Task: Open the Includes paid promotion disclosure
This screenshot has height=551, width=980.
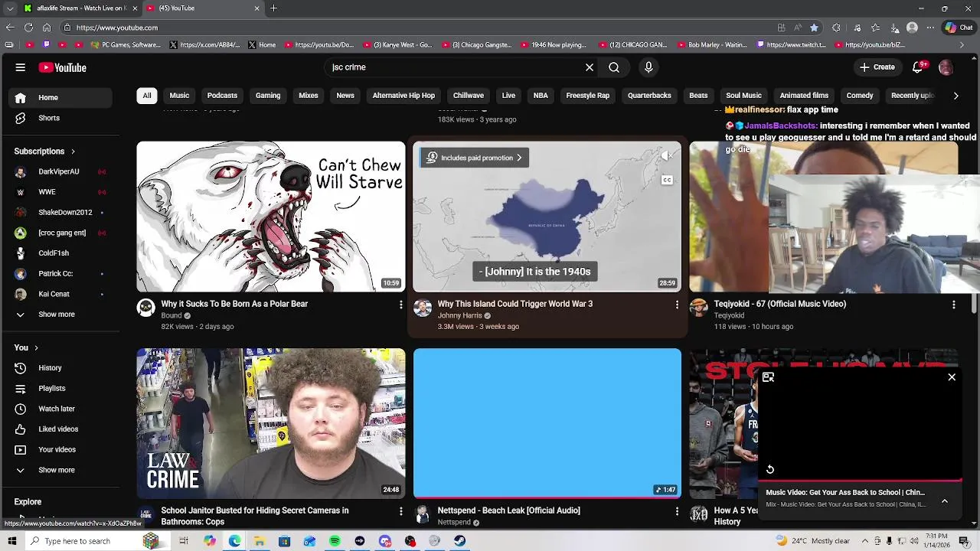Action: tap(475, 158)
